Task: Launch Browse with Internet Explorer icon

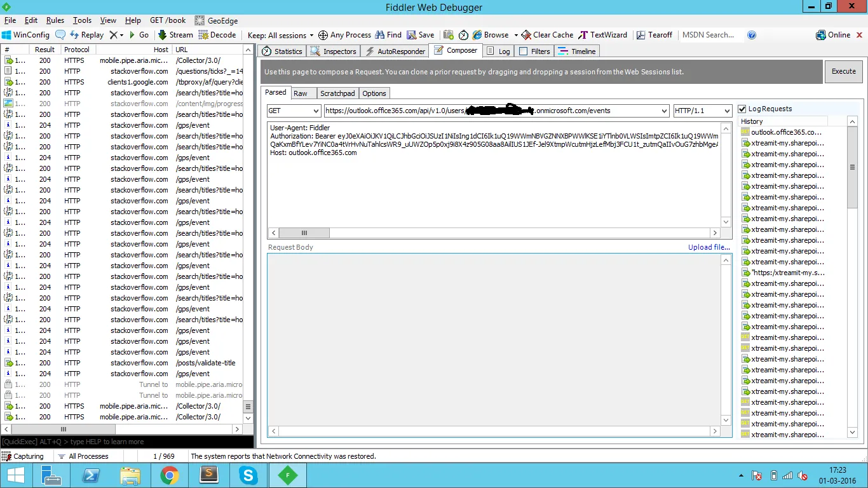Action: click(490, 35)
